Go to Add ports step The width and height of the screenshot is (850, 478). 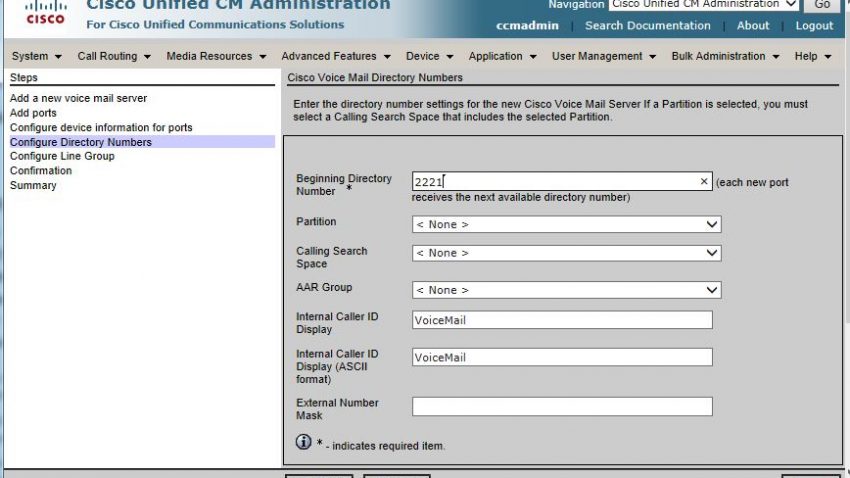[33, 114]
